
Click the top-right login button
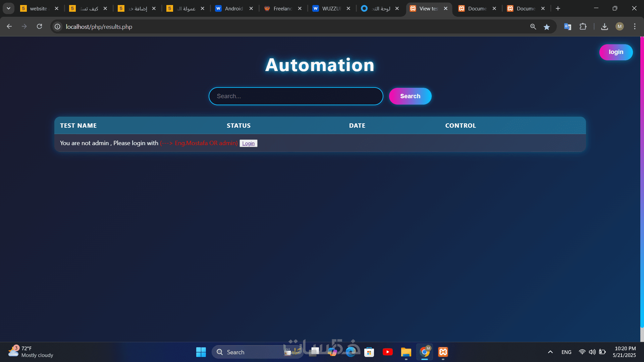point(616,52)
